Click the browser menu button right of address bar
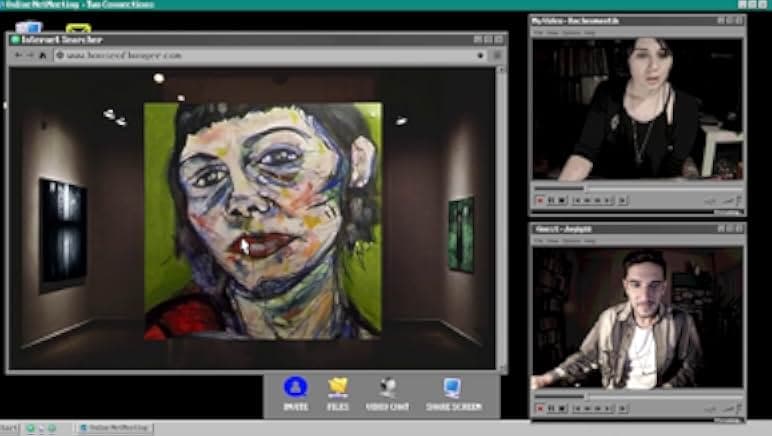Image resolution: width=772 pixels, height=436 pixels. [497, 55]
